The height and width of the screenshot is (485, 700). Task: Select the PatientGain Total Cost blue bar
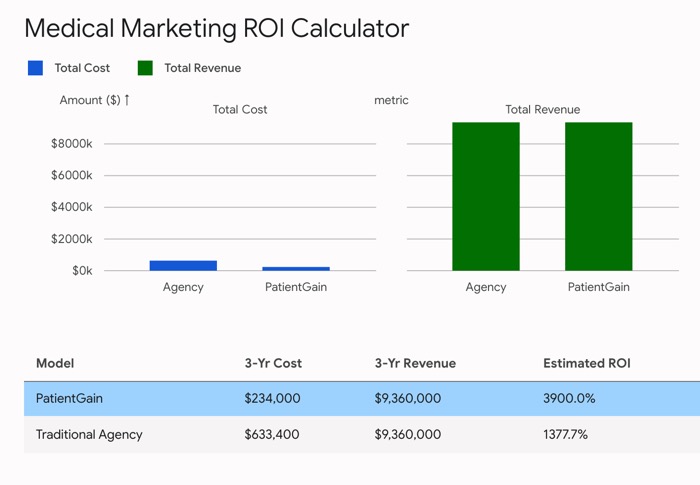(296, 268)
